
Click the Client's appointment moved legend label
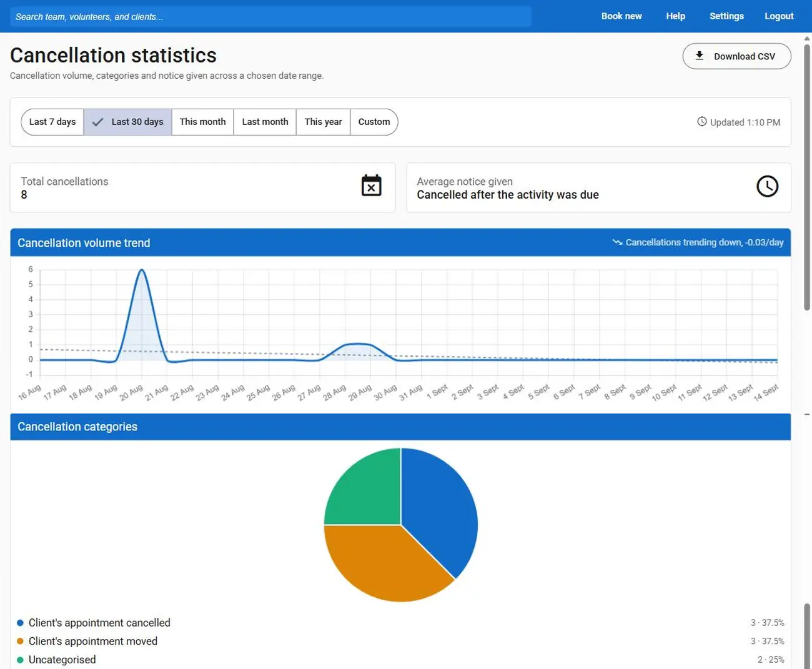coord(93,642)
